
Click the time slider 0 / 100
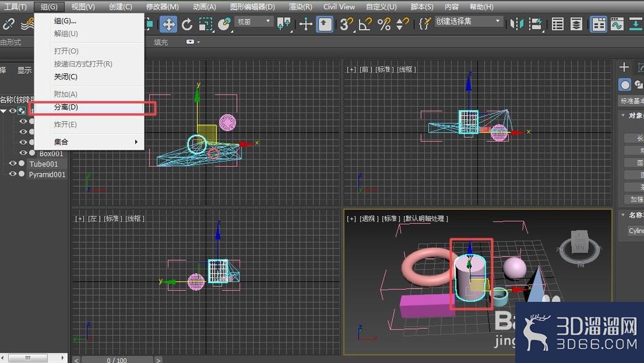coord(117,360)
